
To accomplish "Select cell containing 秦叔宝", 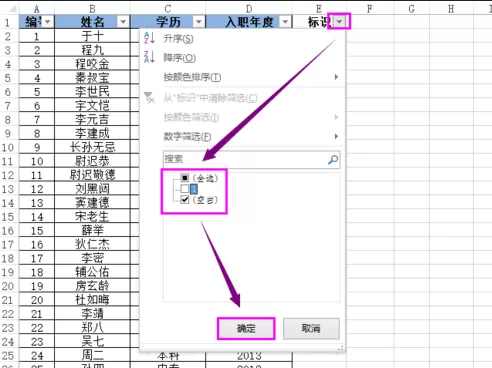I will (x=92, y=78).
